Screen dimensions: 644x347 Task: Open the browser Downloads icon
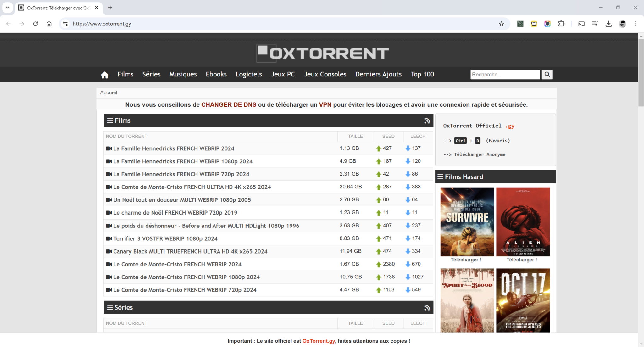(x=609, y=24)
